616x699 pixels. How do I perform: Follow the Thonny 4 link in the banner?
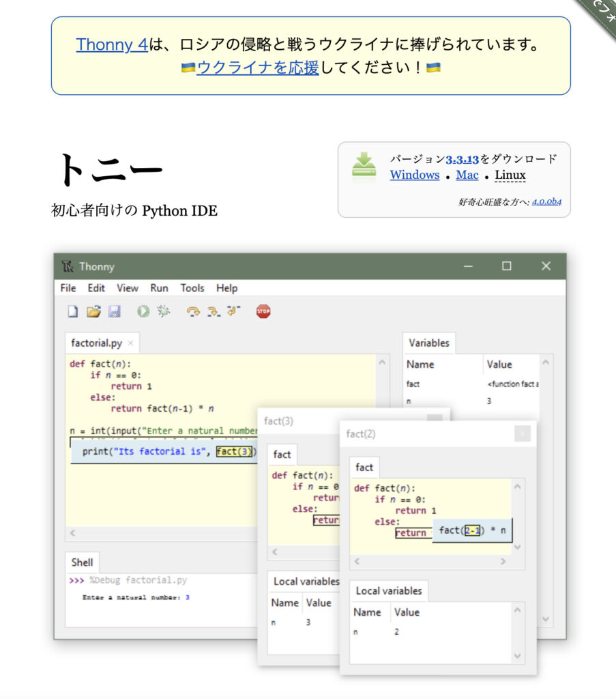111,44
